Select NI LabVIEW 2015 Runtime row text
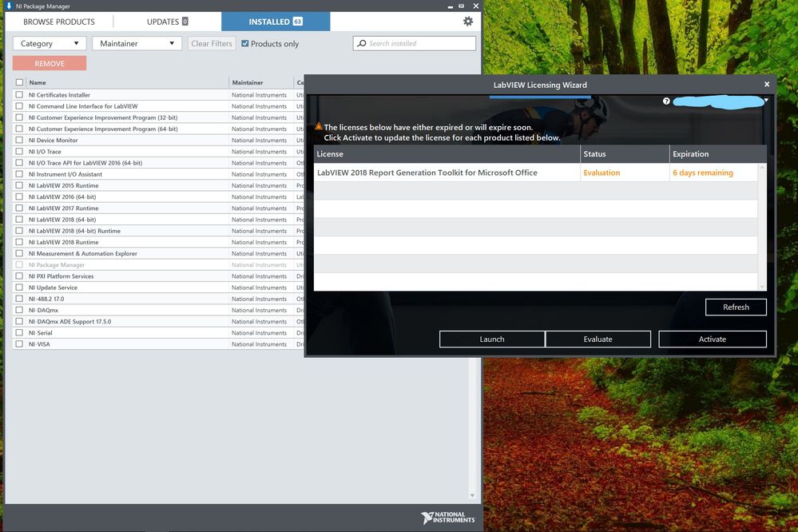The width and height of the screenshot is (798, 532). click(x=64, y=185)
